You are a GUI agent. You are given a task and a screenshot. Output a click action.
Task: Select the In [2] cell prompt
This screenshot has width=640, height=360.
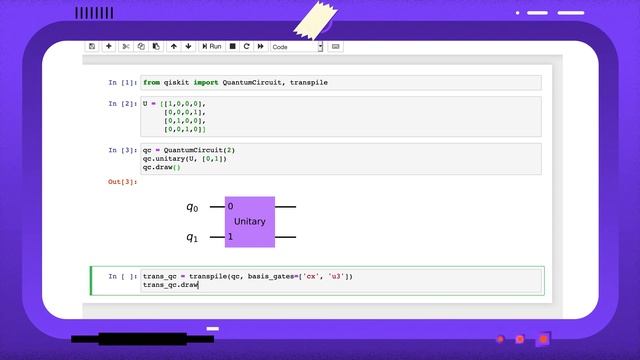(x=122, y=104)
